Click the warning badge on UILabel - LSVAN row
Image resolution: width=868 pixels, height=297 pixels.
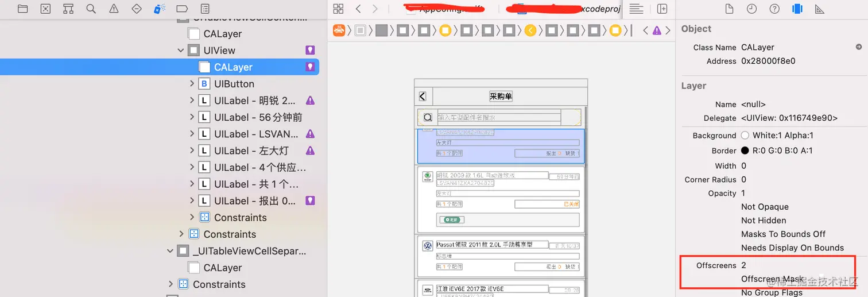[310, 134]
